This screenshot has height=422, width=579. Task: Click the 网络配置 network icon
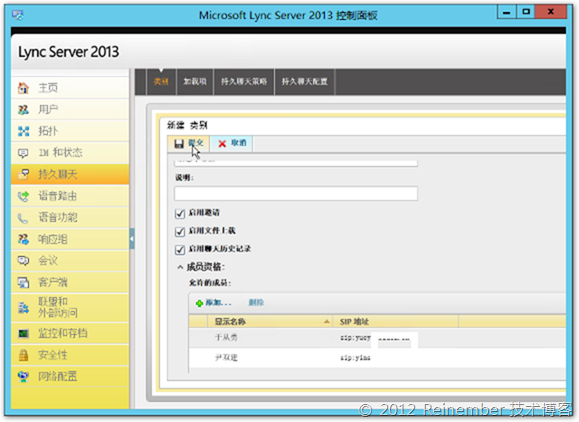23,377
